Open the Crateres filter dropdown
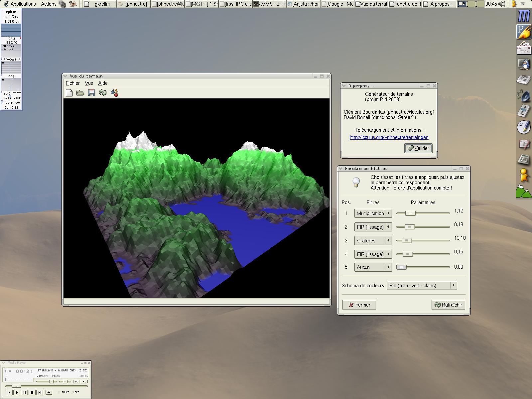 373,241
